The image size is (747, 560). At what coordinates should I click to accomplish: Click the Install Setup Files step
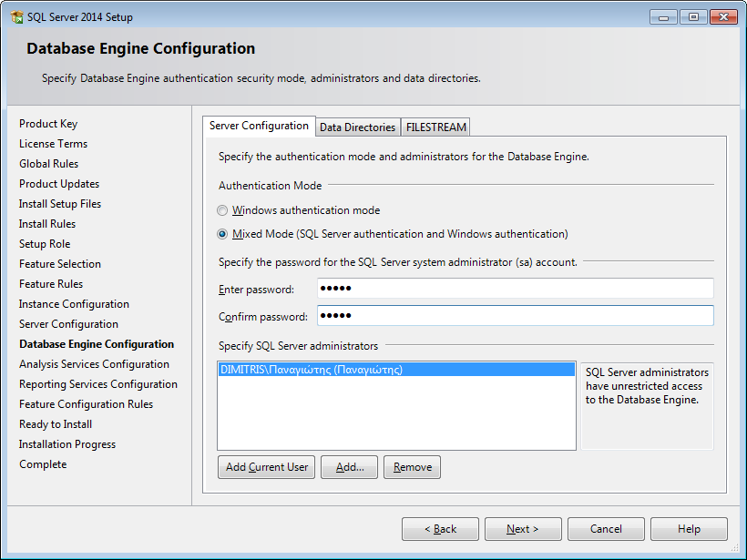click(x=60, y=204)
